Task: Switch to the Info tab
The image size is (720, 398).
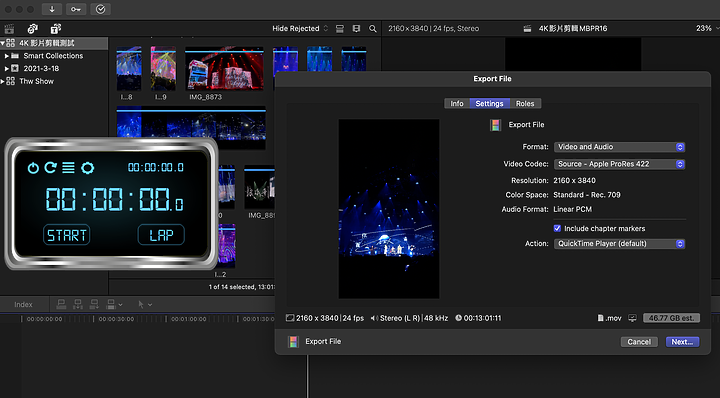Action: [x=457, y=104]
